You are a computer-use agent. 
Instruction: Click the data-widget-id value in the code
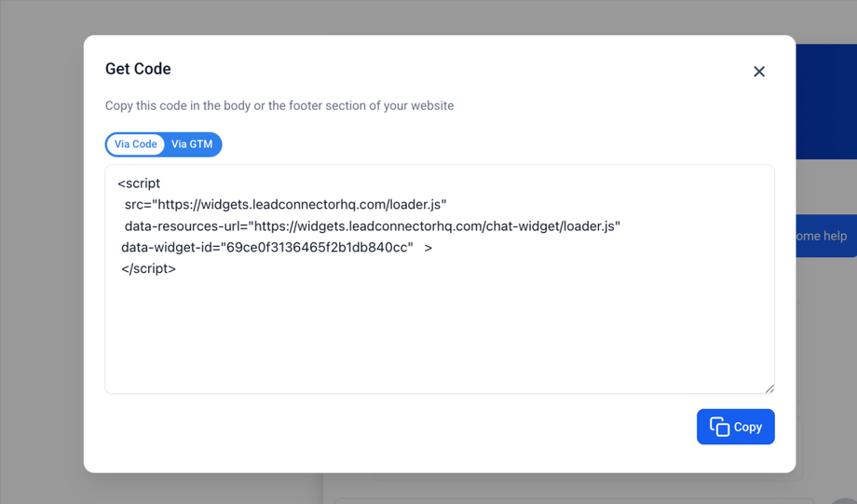318,248
